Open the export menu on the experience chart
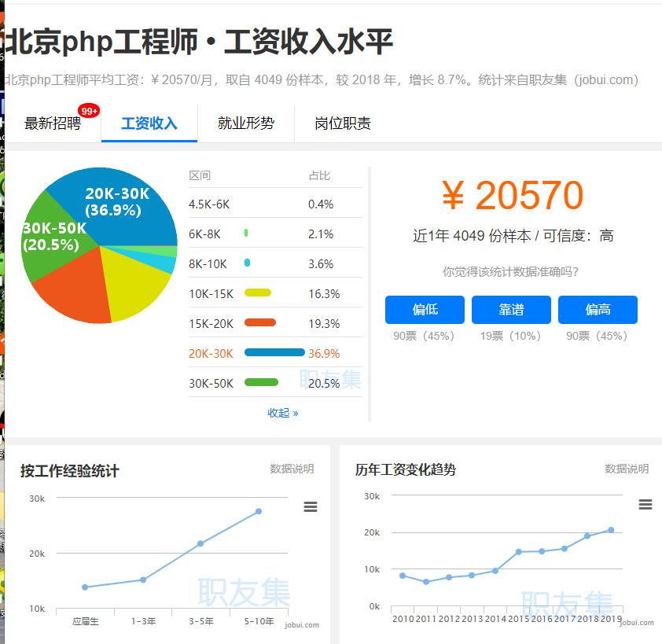 [311, 507]
